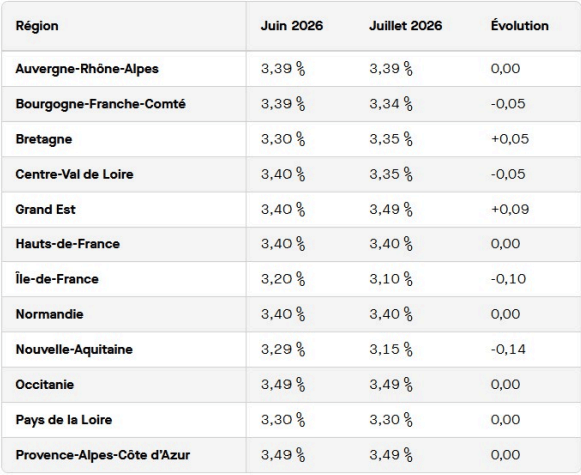This screenshot has height=475, width=581.
Task: Click the Grand Est region cell
Action: tap(45, 209)
